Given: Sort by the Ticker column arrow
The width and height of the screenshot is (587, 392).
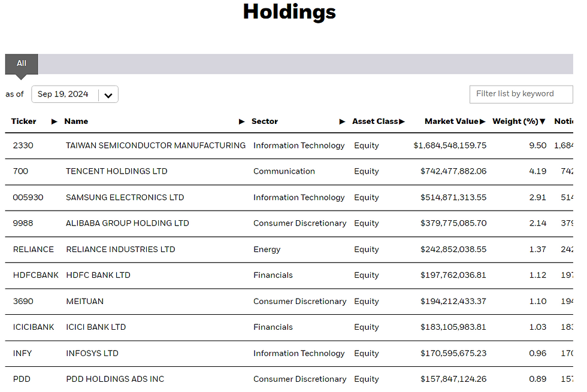Looking at the screenshot, I should coord(55,121).
